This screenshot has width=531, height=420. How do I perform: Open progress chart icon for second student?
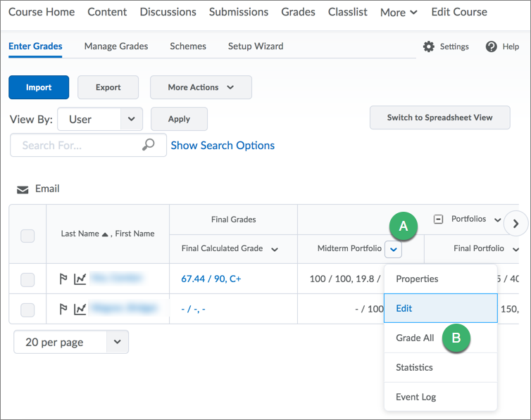point(80,308)
